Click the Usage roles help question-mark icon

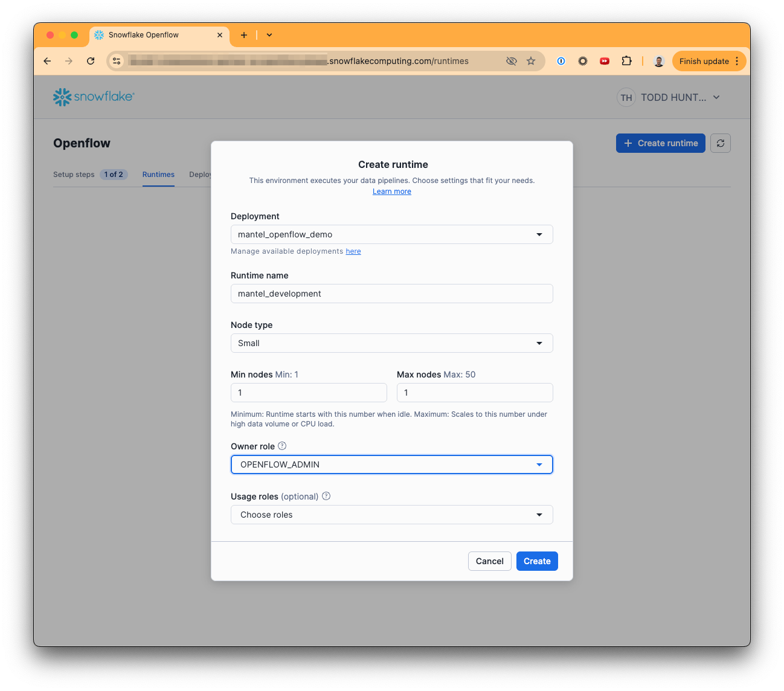click(326, 496)
